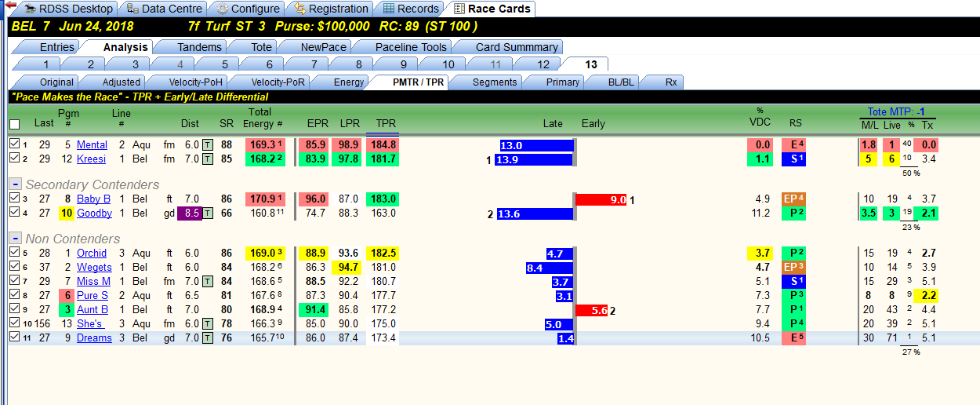Uncheck the checkbox for Aunt B row
Viewport: 980px width, 405px height.
(x=14, y=309)
